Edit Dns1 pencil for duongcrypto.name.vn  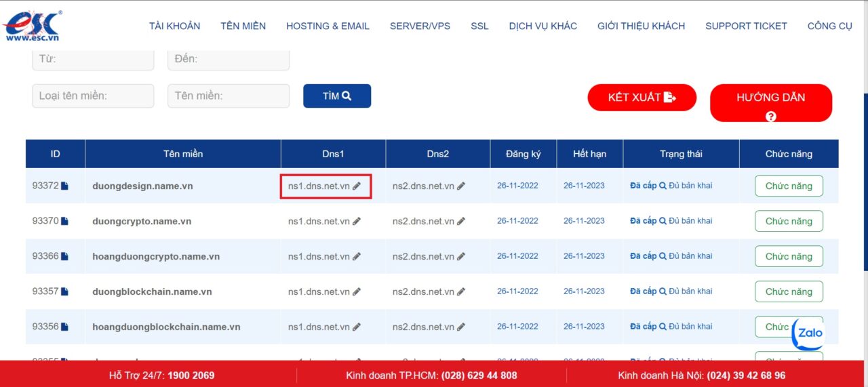357,222
